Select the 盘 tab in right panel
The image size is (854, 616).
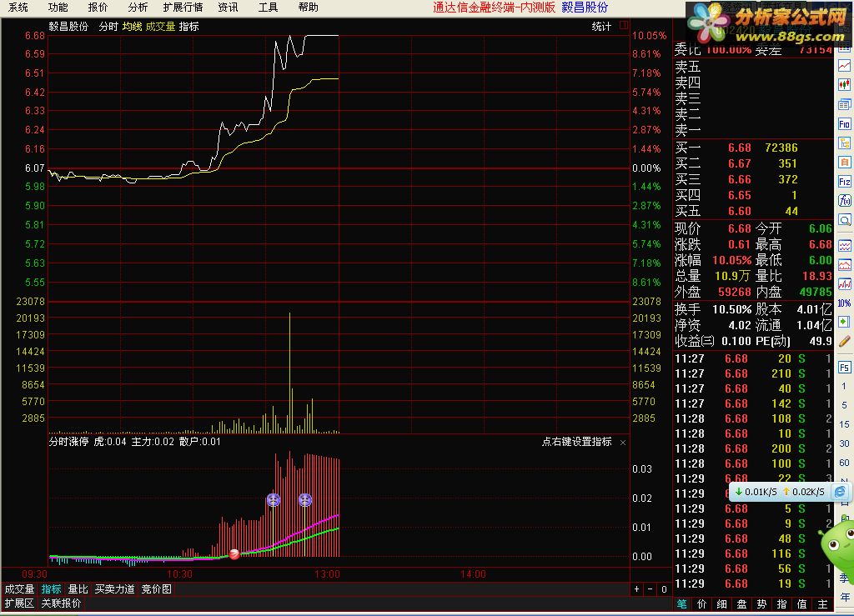[741, 604]
